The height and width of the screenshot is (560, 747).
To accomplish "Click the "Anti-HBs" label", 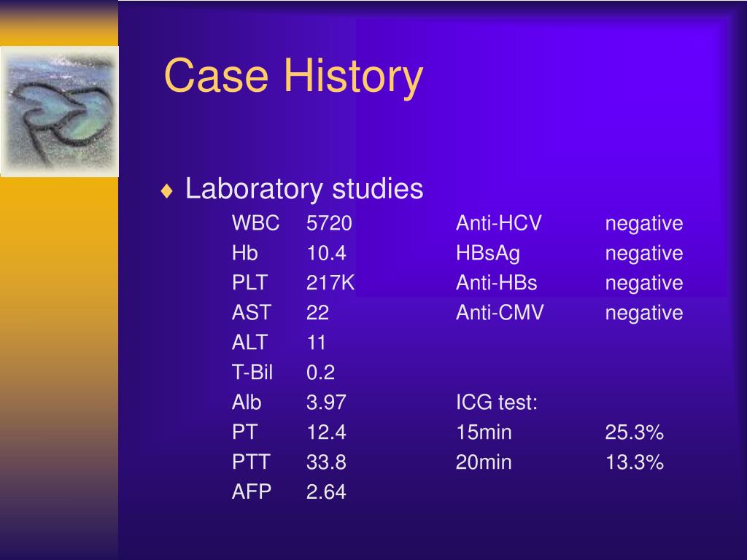I will click(496, 282).
